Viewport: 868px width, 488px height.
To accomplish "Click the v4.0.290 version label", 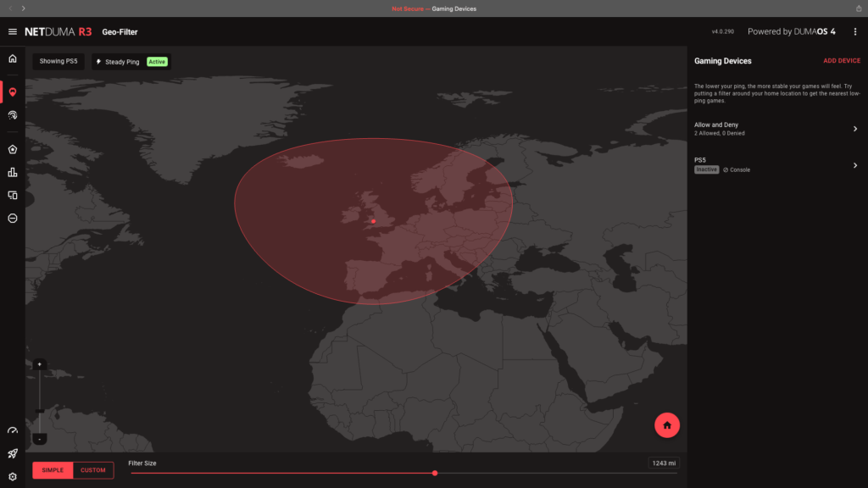I will 722,31.
